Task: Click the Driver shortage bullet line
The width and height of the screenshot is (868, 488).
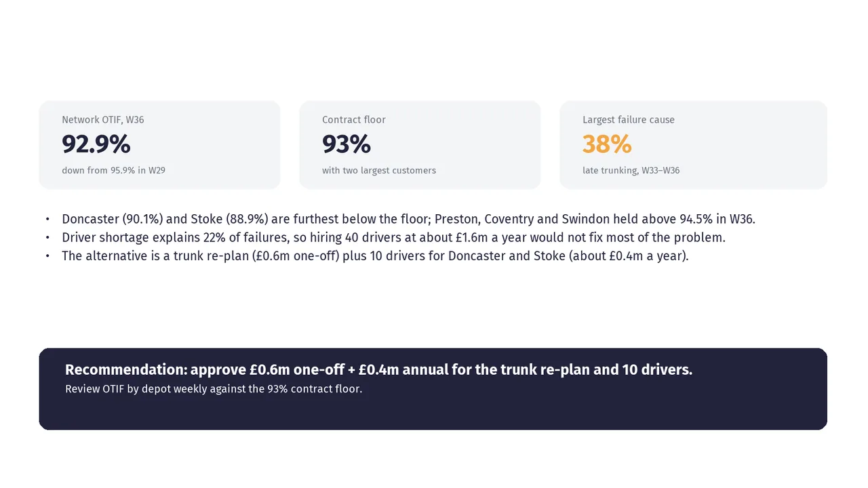Action: tap(393, 237)
